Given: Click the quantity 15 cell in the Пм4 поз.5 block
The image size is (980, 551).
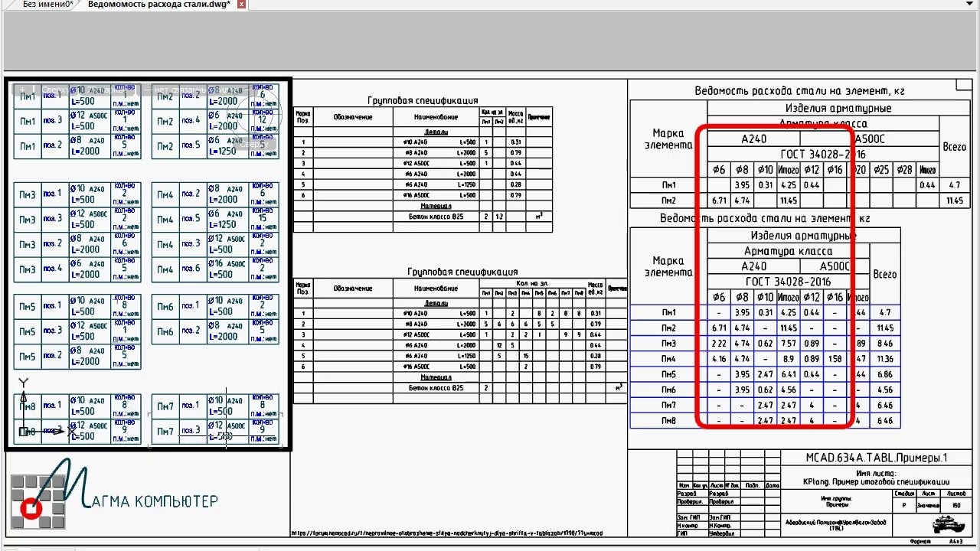Looking at the screenshot, I should (x=263, y=219).
